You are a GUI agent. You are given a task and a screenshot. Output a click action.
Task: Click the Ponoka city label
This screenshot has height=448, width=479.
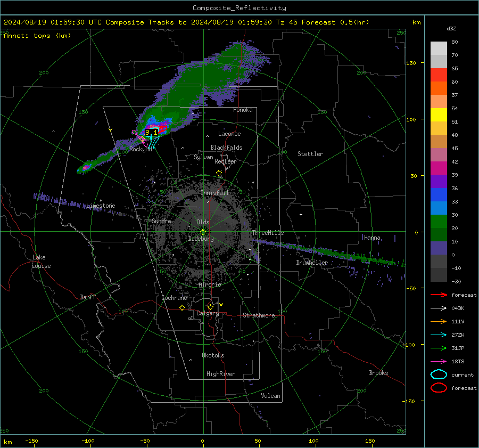[x=243, y=110]
